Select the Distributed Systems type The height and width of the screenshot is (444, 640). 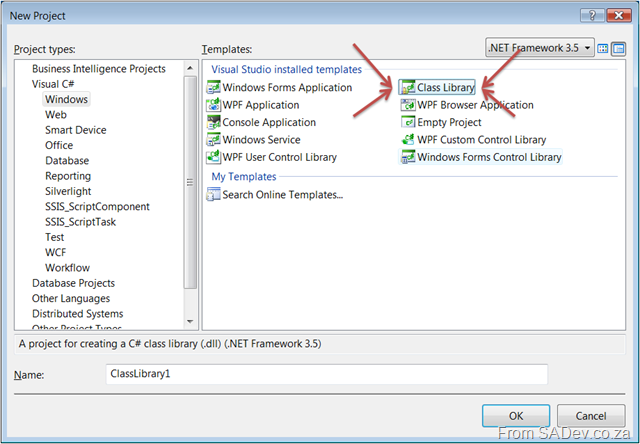(x=78, y=314)
